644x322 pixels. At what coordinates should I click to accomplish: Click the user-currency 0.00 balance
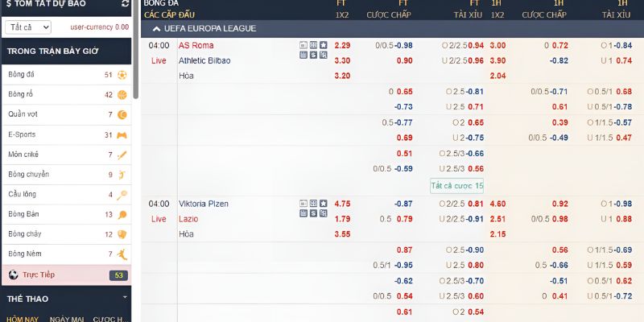[x=99, y=27]
